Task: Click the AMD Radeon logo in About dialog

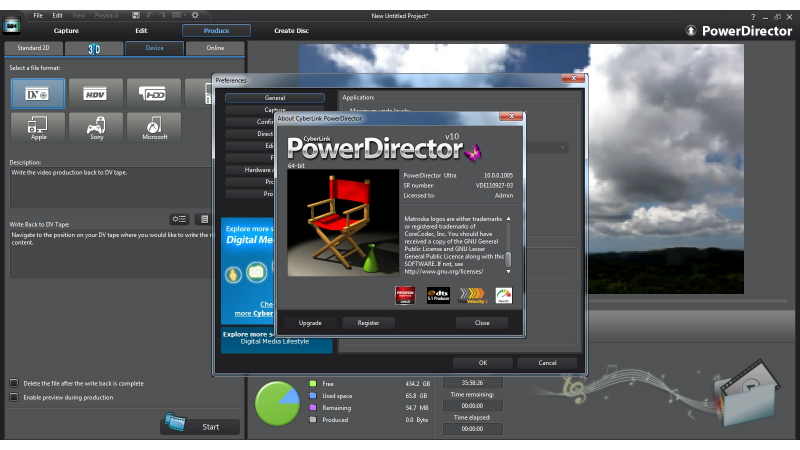Action: [x=405, y=295]
